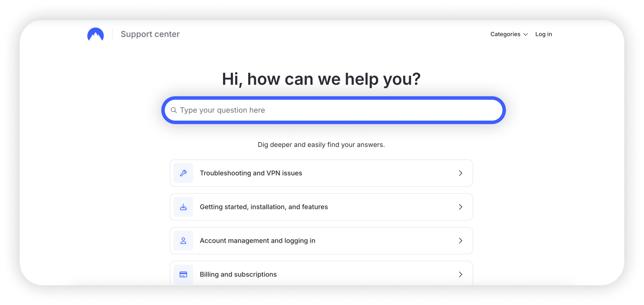Click the NordVPN logo icon
The width and height of the screenshot is (644, 305).
pos(95,34)
